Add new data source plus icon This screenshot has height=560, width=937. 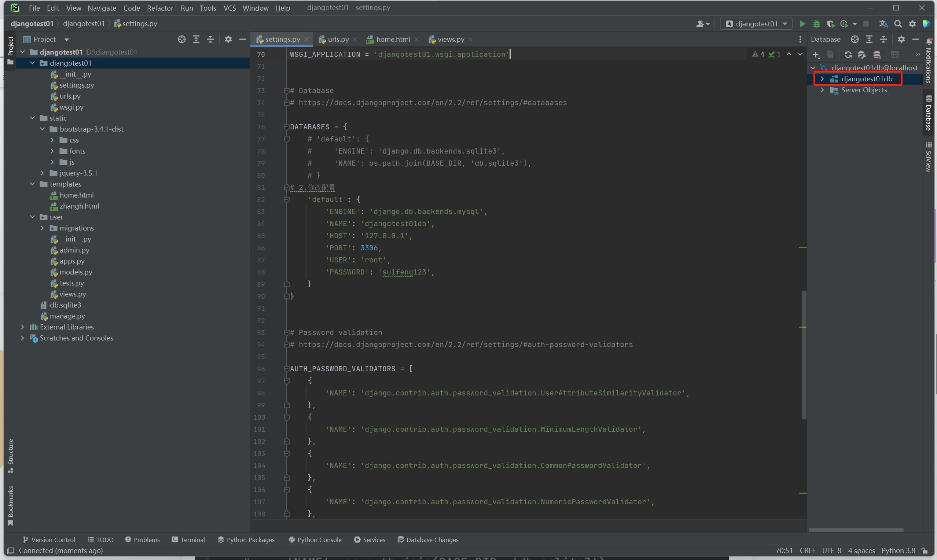816,55
